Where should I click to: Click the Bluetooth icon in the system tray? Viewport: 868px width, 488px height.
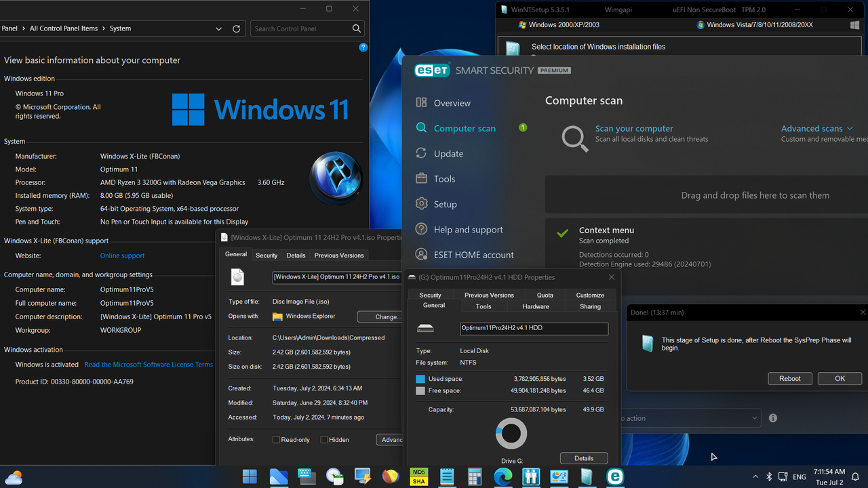coord(769,476)
